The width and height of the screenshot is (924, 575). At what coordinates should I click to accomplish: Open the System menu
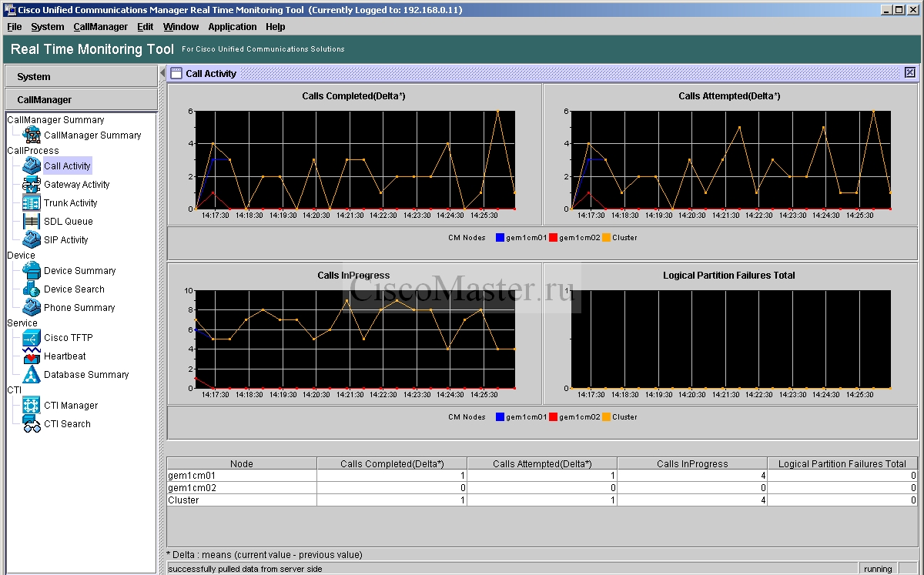tap(48, 27)
